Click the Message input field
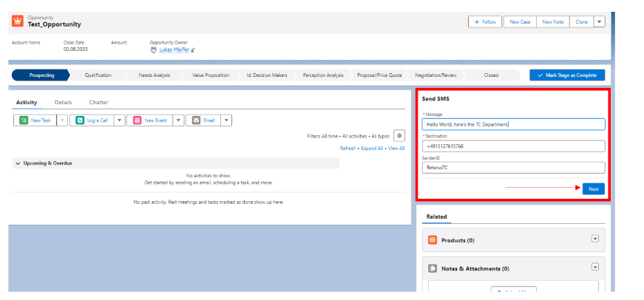 pos(513,124)
